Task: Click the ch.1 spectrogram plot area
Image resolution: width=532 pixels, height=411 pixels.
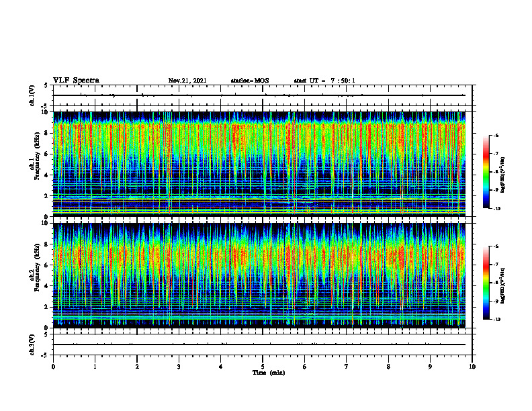Action: pyautogui.click(x=259, y=164)
